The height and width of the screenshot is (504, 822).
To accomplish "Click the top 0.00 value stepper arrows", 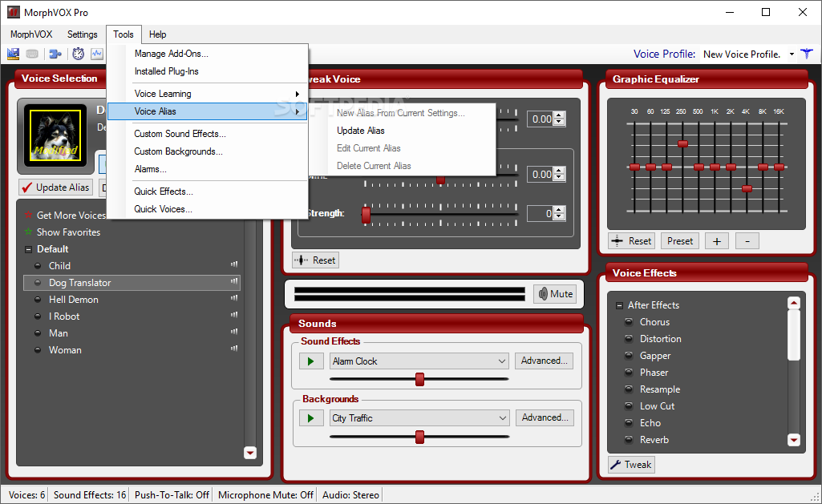I will [x=559, y=119].
